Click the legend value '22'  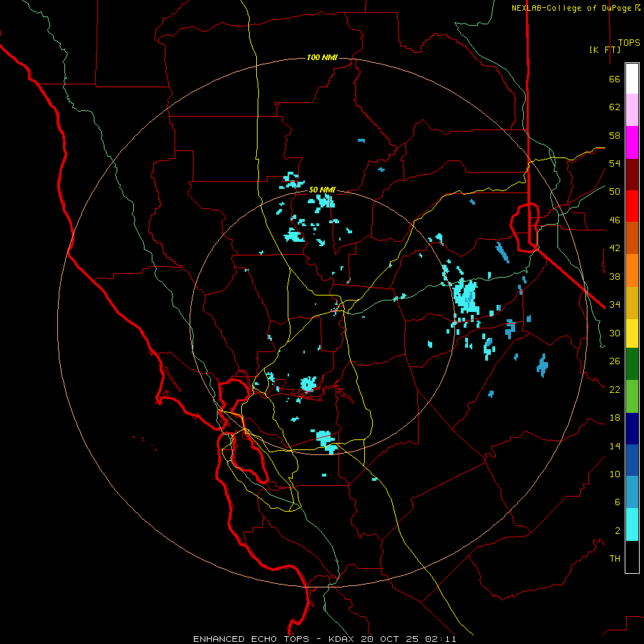pyautogui.click(x=615, y=390)
